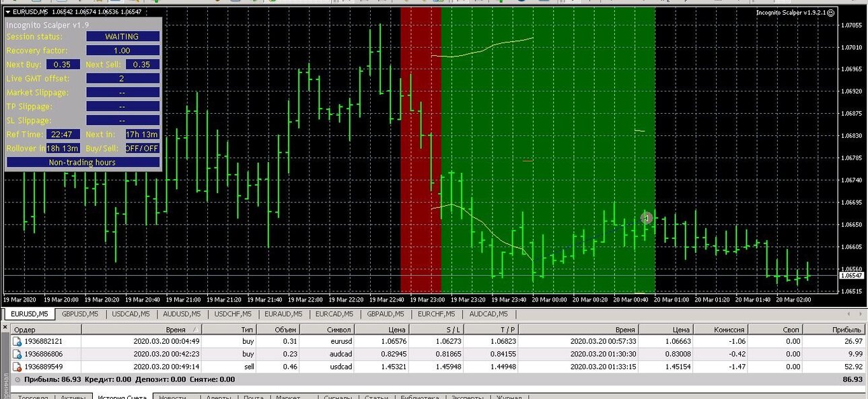
Task: Click the Live GMT offset value 2
Action: (x=123, y=79)
